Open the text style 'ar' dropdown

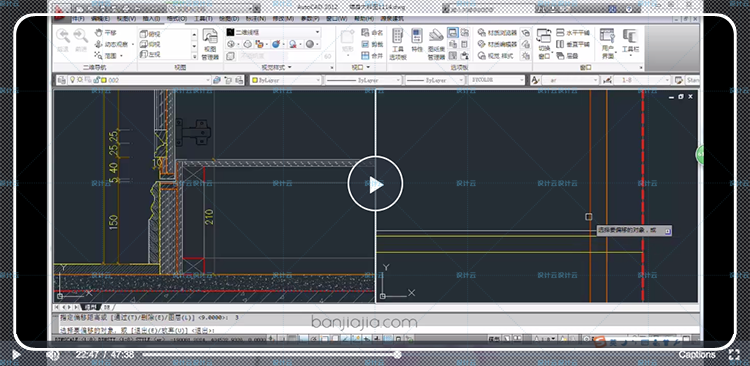[571, 80]
